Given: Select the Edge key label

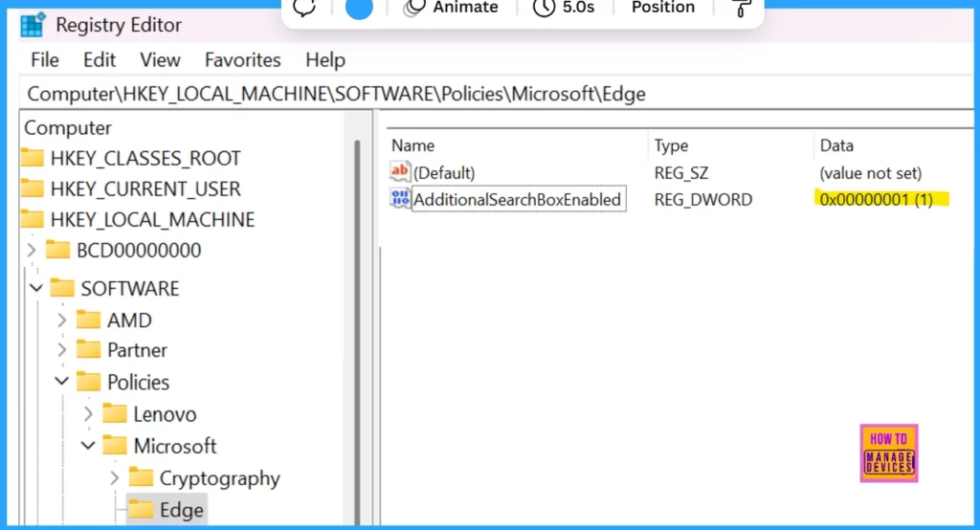Looking at the screenshot, I should pyautogui.click(x=181, y=510).
